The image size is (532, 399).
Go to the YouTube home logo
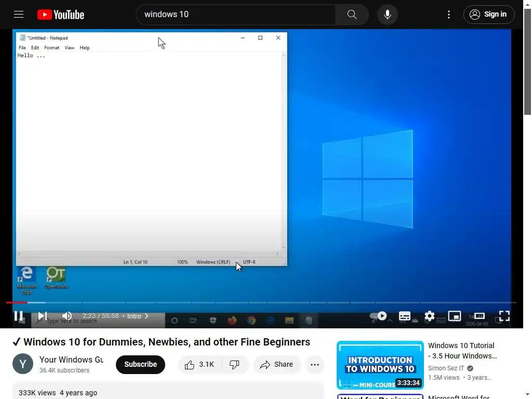click(x=61, y=15)
